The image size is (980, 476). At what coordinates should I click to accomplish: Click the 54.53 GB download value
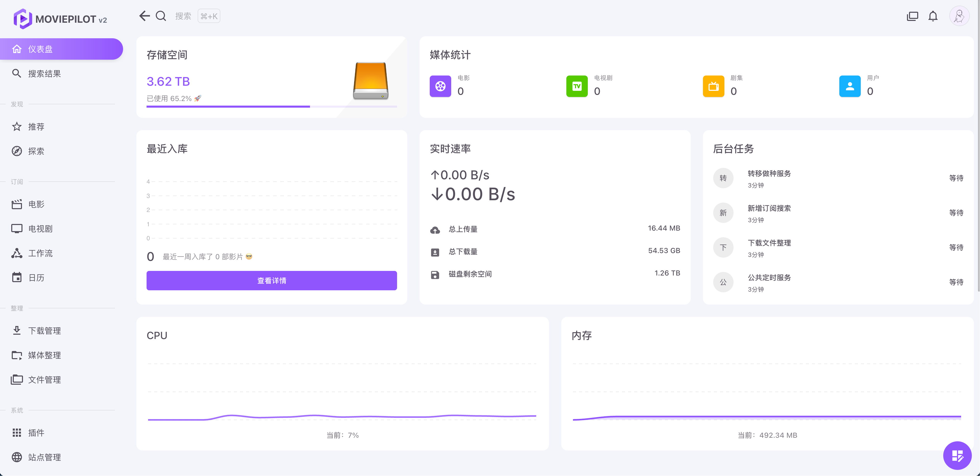[664, 250]
